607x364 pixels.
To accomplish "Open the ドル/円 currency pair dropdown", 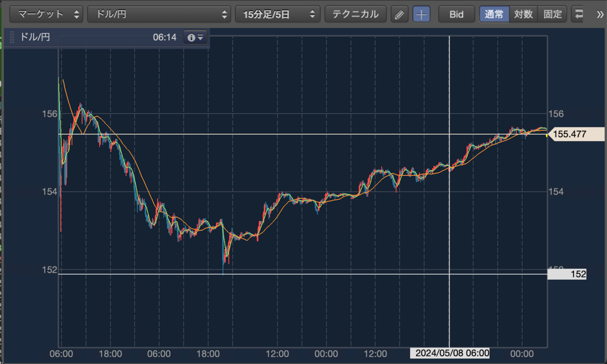I will click(x=159, y=14).
